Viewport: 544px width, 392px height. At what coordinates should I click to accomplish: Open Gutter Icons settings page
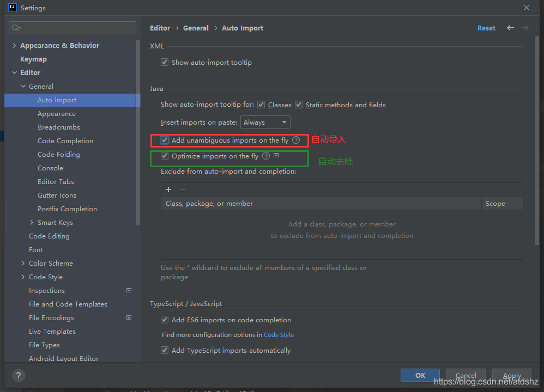point(57,195)
